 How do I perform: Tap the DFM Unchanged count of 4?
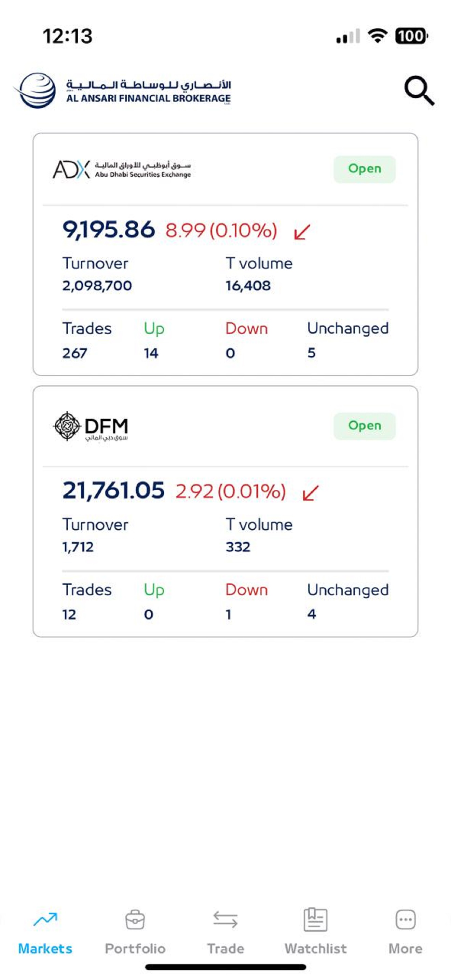click(312, 614)
